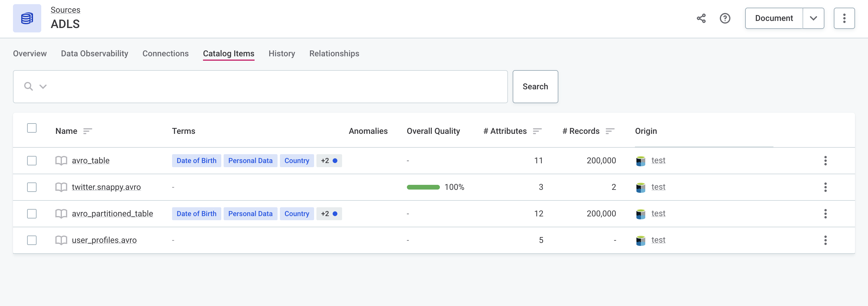Viewport: 868px width, 306px height.
Task: Check the twitter.snappy.avro row checkbox
Action: tap(32, 187)
